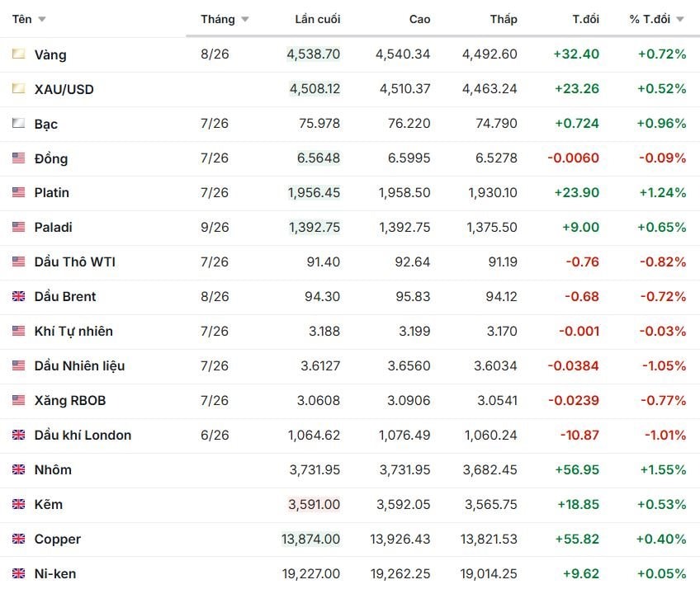Click Vàng's highlighted last price 4,538.70
The image size is (700, 589).
tap(314, 54)
